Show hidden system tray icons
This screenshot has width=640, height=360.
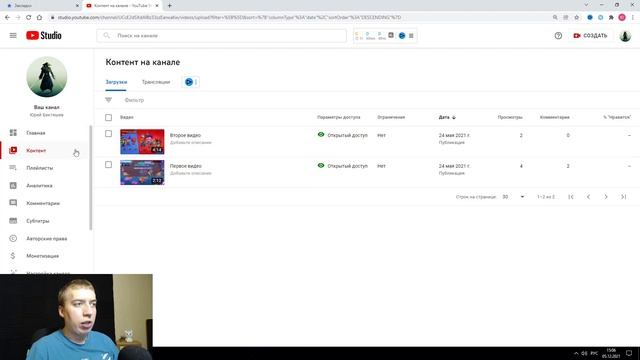576,353
